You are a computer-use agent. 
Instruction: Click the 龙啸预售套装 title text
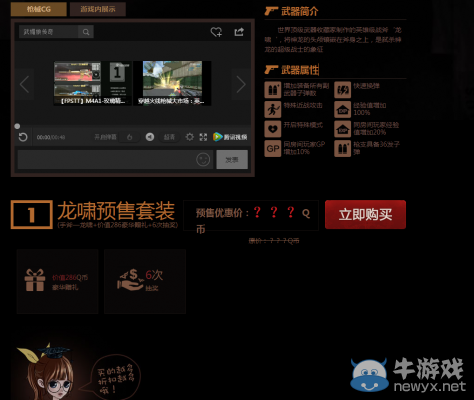[x=116, y=211]
